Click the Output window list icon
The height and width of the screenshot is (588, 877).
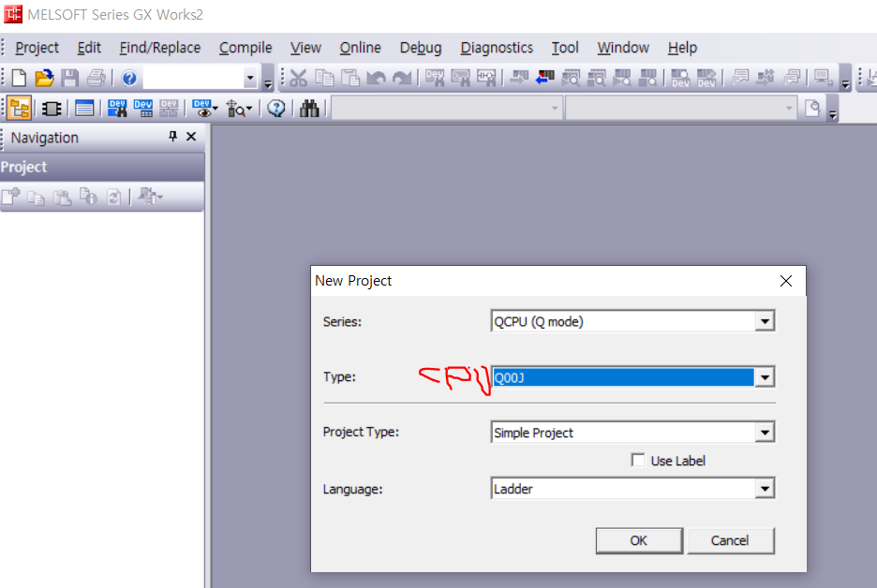(84, 109)
